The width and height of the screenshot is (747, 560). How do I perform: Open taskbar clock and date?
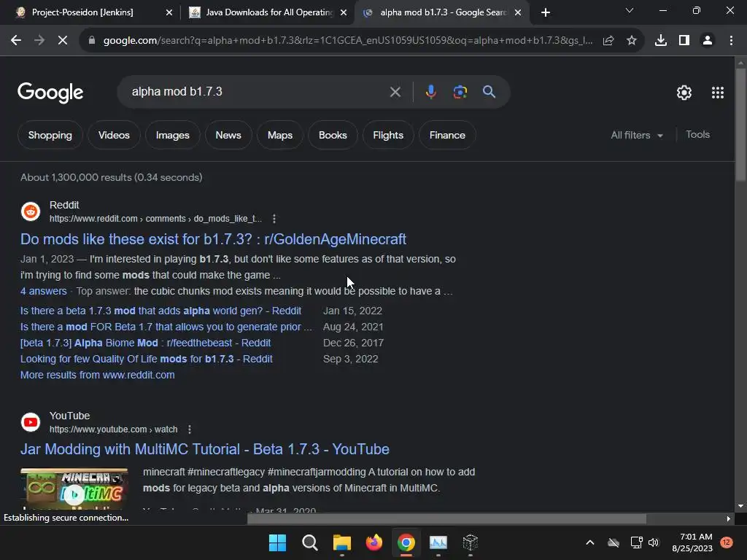coord(692,542)
